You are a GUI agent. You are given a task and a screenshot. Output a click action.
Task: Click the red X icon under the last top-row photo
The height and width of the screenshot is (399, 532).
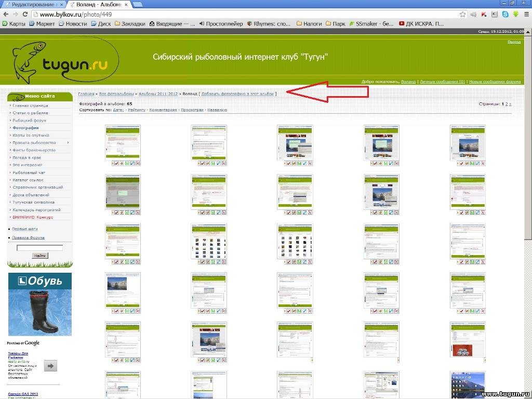[x=483, y=164]
